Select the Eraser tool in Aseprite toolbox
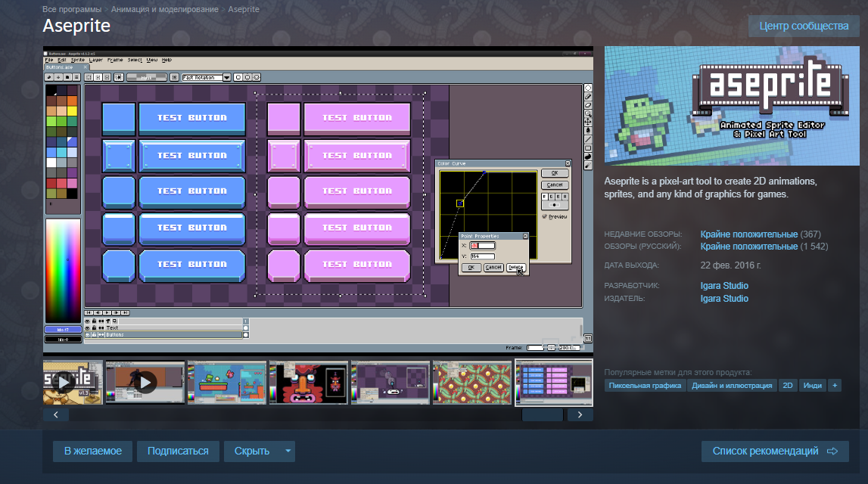 [x=588, y=105]
